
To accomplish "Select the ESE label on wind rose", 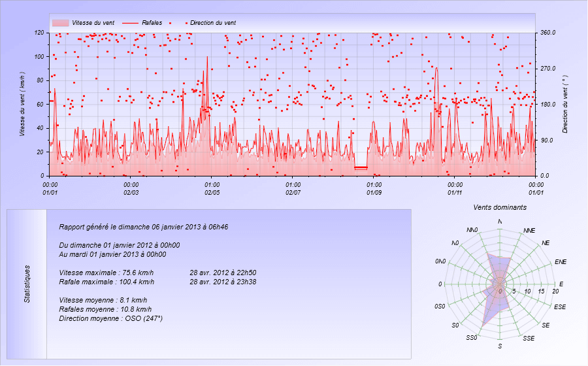I will click(x=560, y=307).
